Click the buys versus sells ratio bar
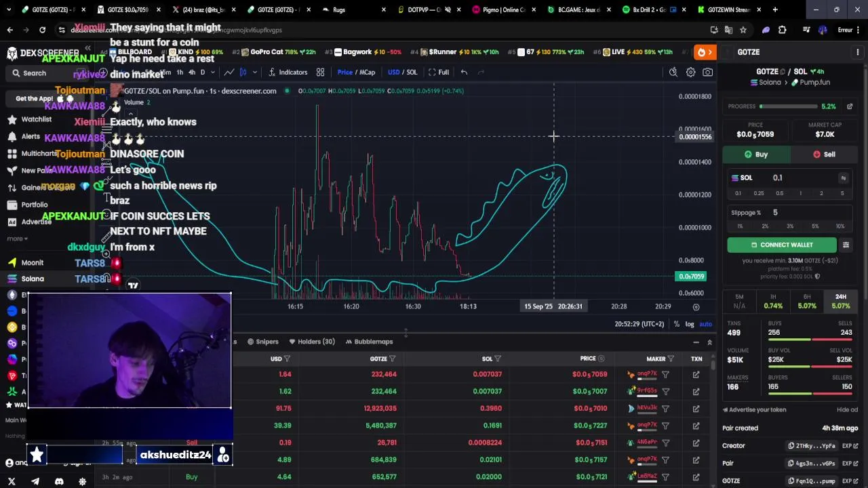 tap(810, 340)
